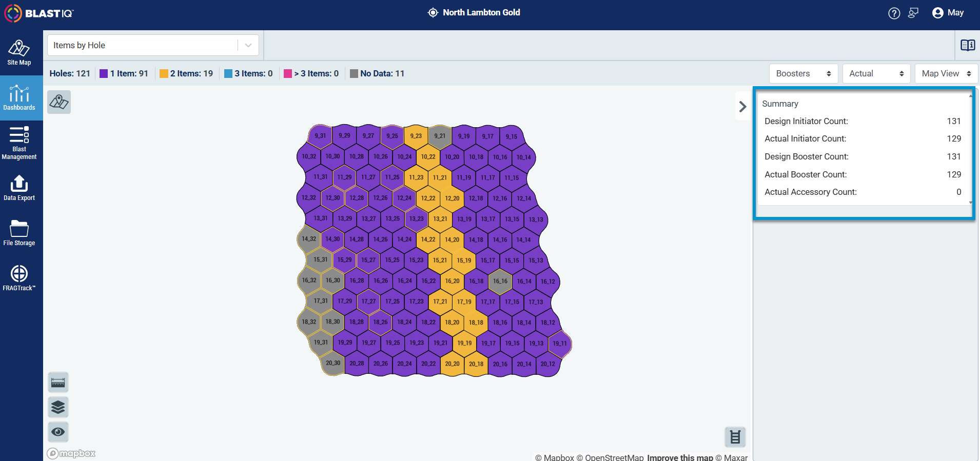Select hole 12_22 on the map
The height and width of the screenshot is (461, 980).
click(x=428, y=198)
